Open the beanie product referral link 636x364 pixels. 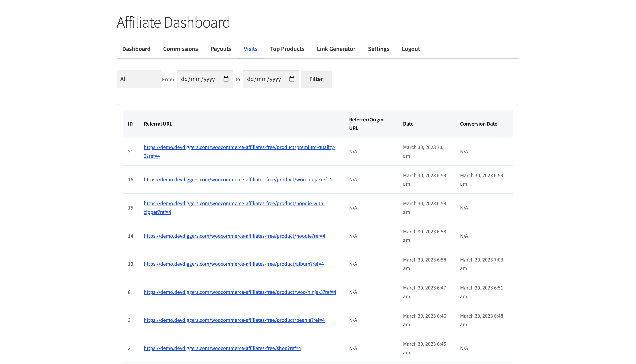234,320
